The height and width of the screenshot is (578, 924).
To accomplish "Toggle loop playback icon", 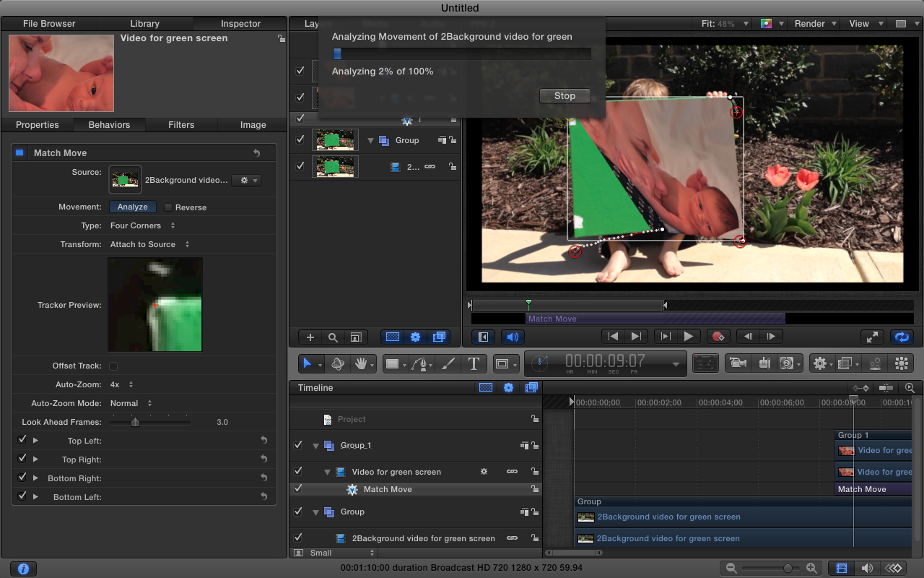I will click(x=901, y=336).
